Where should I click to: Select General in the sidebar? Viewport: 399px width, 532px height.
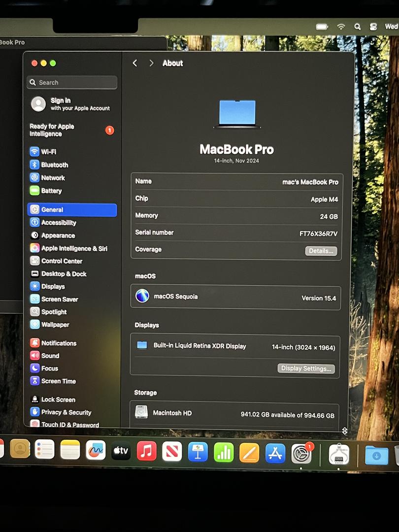coord(72,210)
